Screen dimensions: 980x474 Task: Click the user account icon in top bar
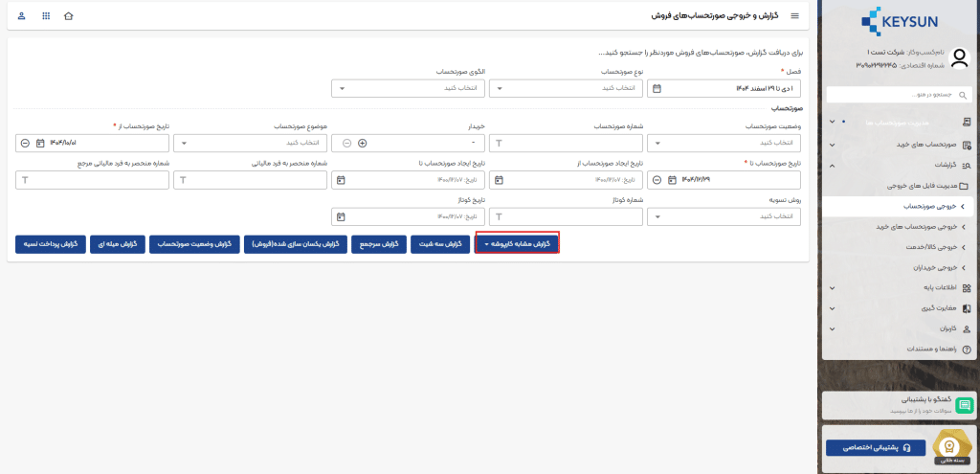pos(22,16)
